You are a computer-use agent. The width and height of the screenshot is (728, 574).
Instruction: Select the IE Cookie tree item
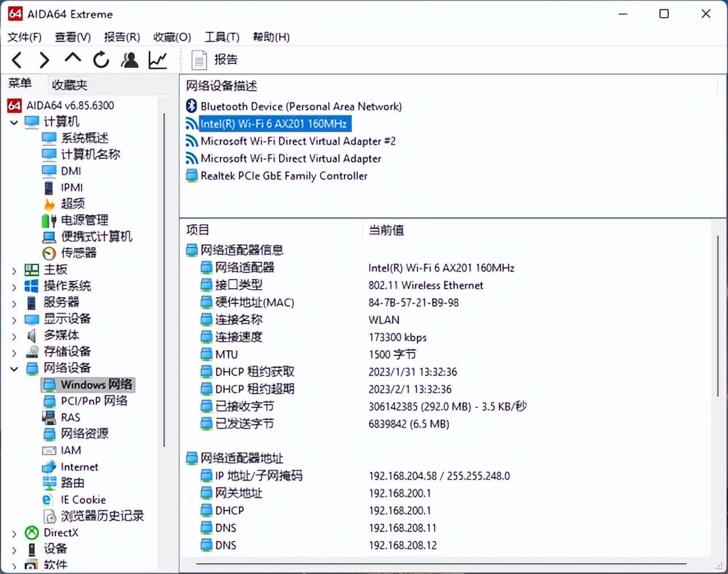[x=74, y=499]
